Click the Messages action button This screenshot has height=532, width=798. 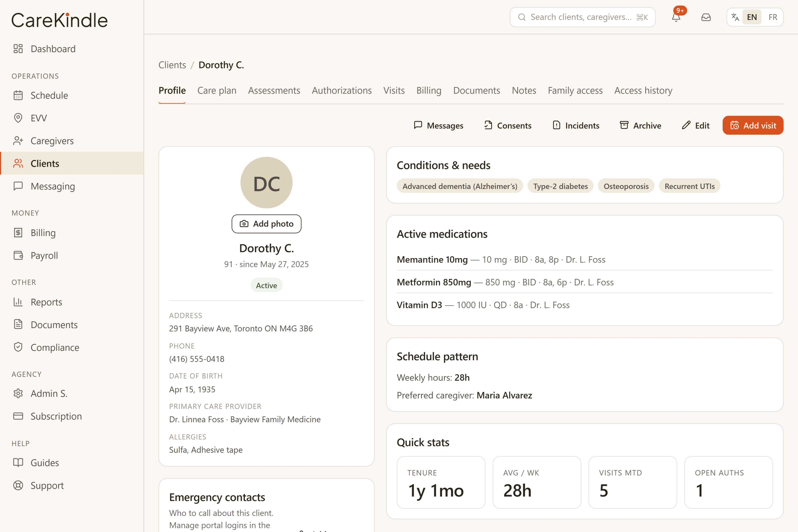438,126
